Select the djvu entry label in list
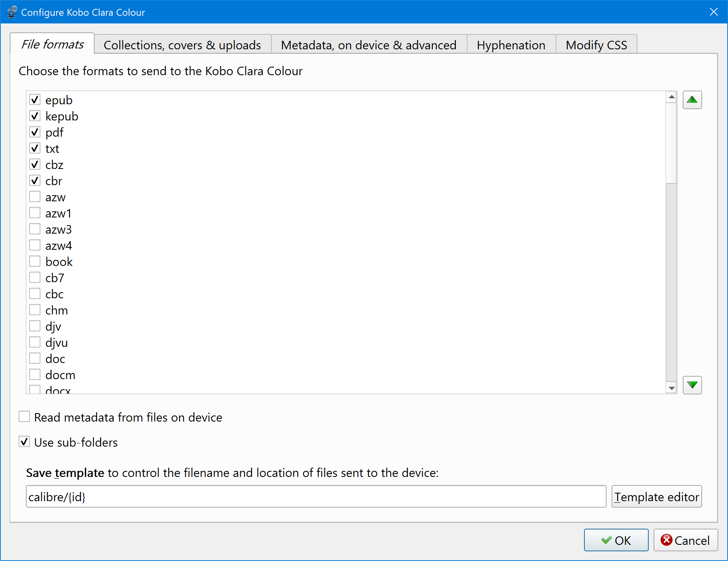The width and height of the screenshot is (728, 561). [57, 342]
